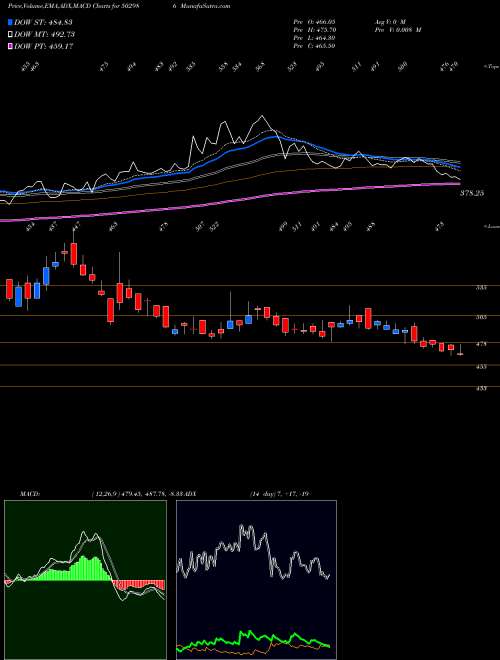The image size is (500, 660).
Task: Open the dark blue ADX indicator panel
Action: click(x=256, y=580)
